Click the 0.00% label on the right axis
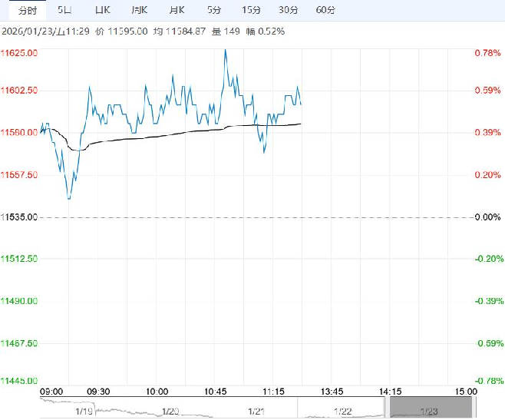 point(487,217)
